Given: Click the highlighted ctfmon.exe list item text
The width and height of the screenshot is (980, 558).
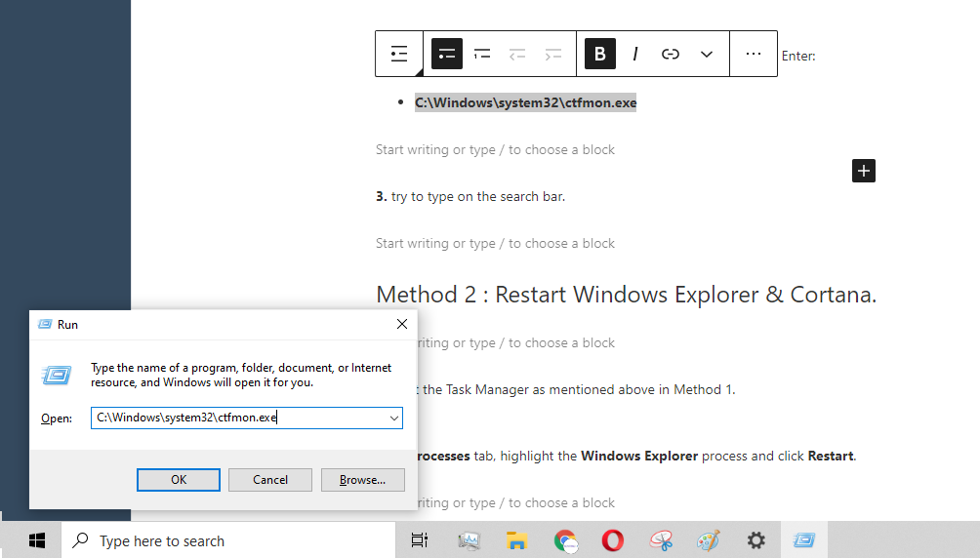Looking at the screenshot, I should [525, 102].
